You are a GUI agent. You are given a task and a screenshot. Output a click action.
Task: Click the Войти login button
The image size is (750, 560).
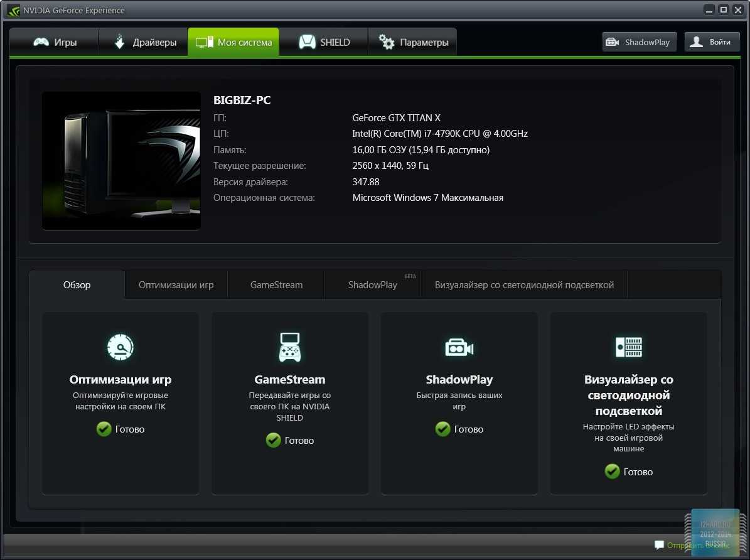712,42
